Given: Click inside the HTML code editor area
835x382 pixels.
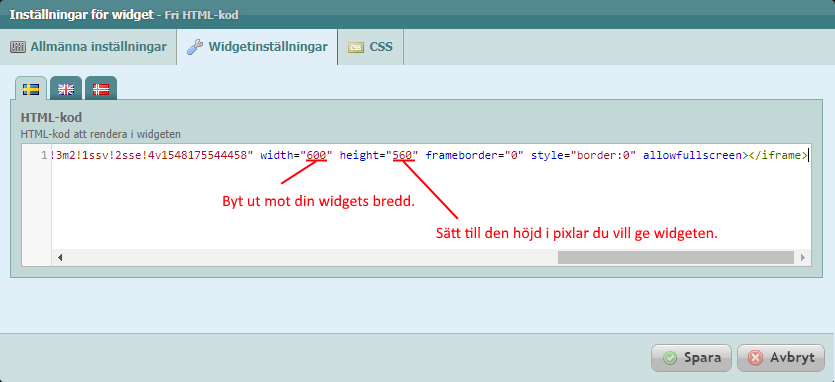Looking at the screenshot, I should 431,197.
